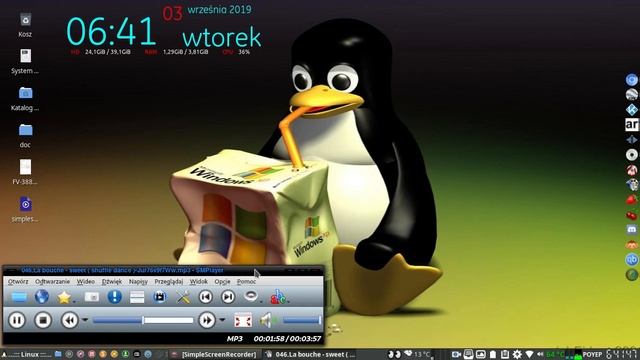Click the video camera tray icon
640x360 pixels.
(x=456, y=354)
